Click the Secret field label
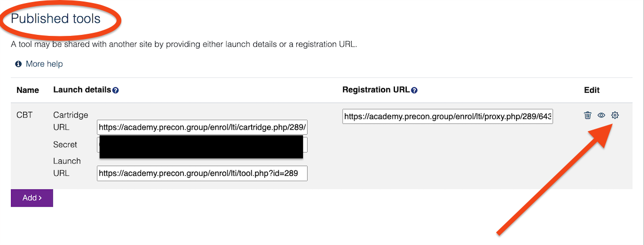 pos(65,145)
